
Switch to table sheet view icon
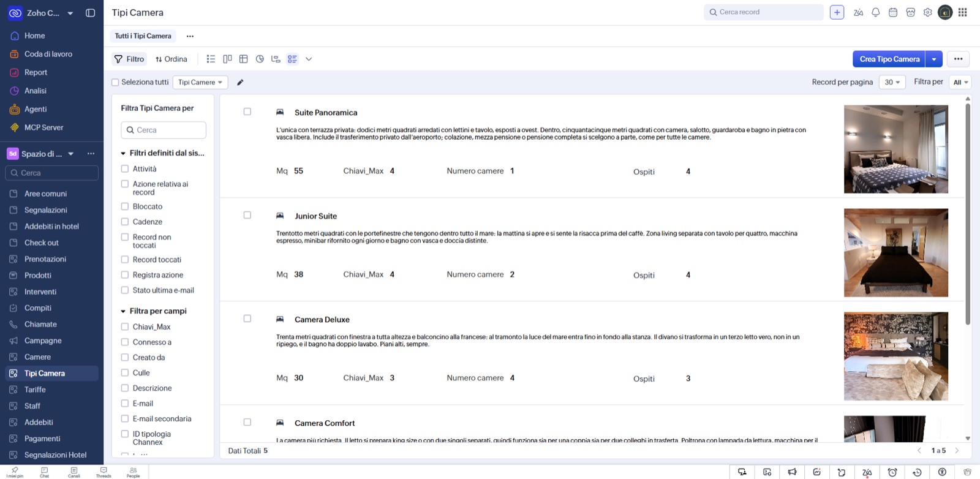(x=243, y=59)
